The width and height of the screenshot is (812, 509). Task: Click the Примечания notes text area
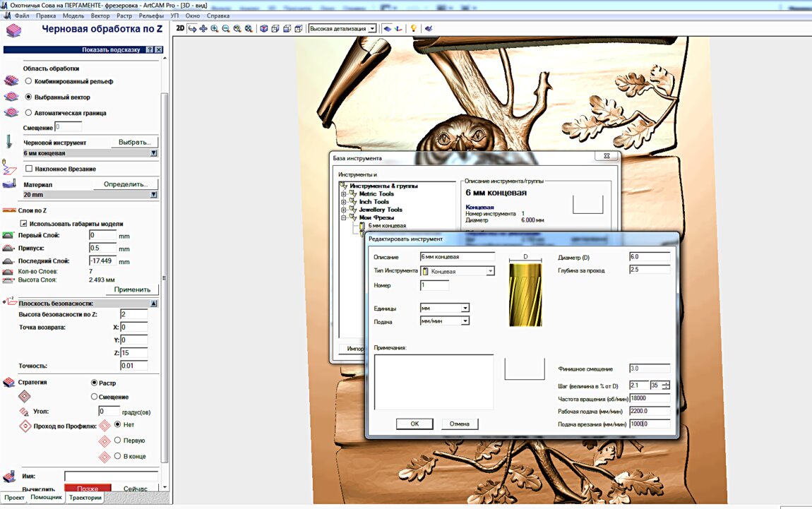pos(434,382)
